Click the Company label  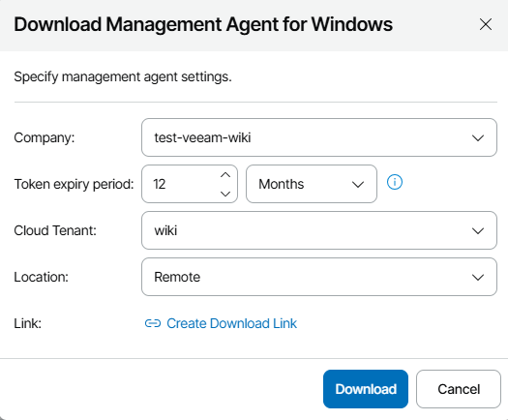[45, 137]
